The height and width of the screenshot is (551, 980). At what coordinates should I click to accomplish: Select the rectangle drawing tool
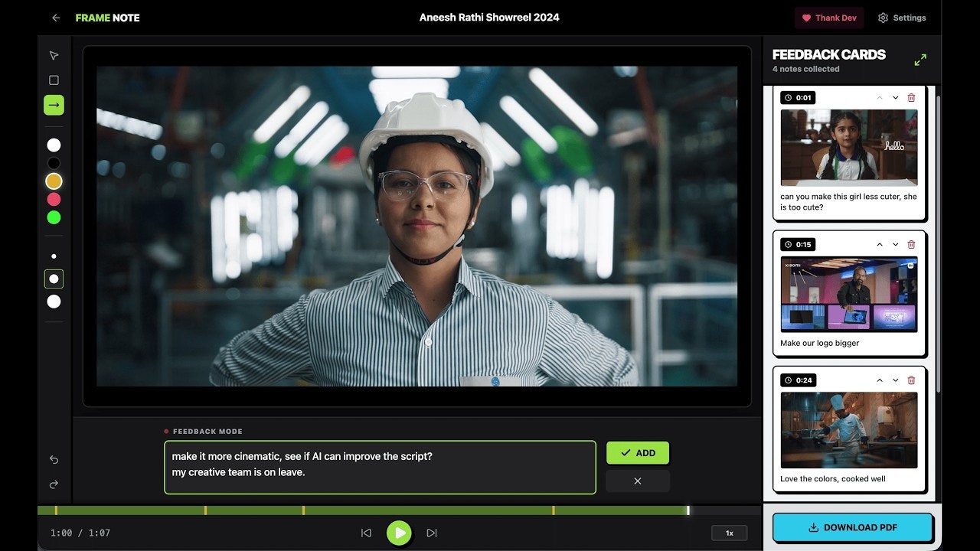point(54,80)
